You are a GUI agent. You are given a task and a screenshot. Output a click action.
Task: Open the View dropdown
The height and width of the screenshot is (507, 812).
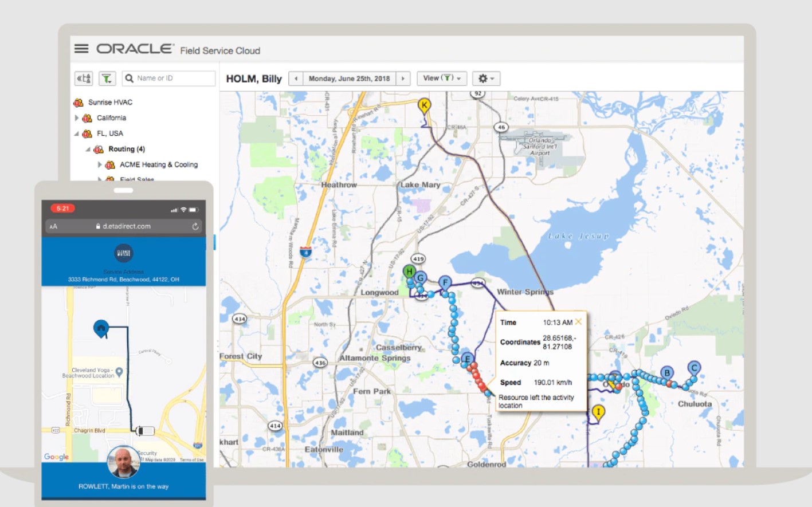click(x=442, y=78)
